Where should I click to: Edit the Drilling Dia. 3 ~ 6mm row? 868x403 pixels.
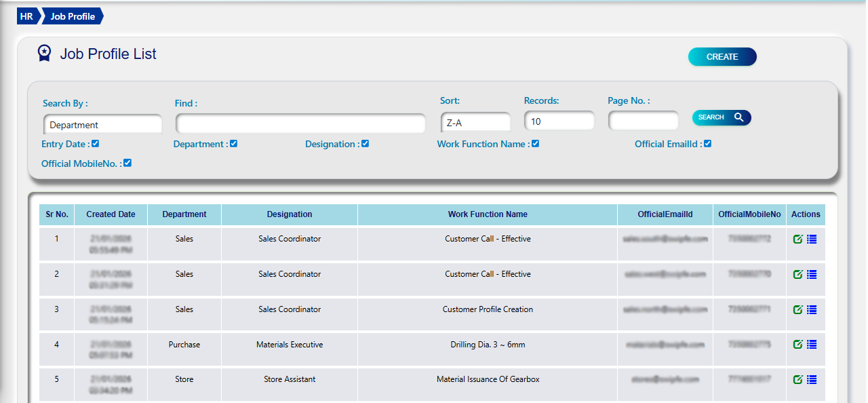[x=797, y=345]
